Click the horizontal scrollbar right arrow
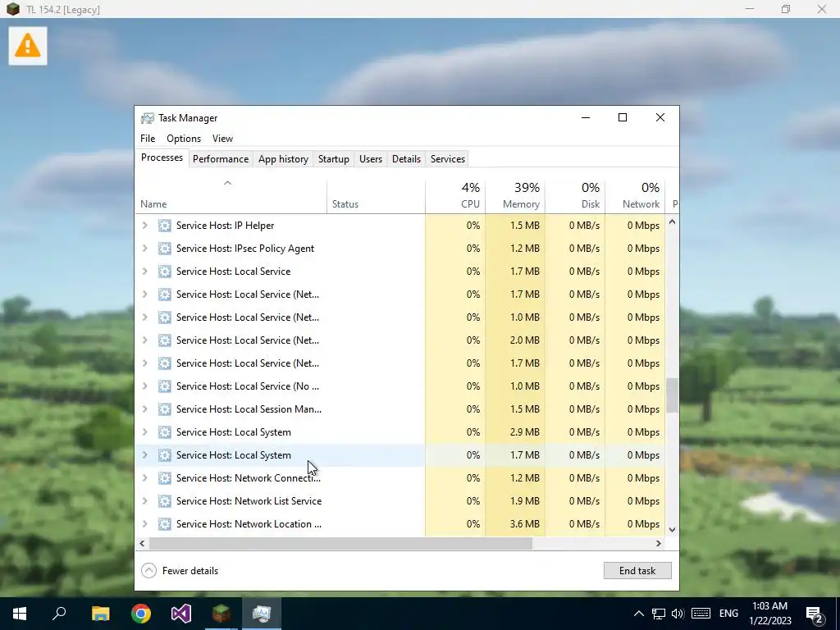Screen dimensions: 840x630 coord(659,543)
